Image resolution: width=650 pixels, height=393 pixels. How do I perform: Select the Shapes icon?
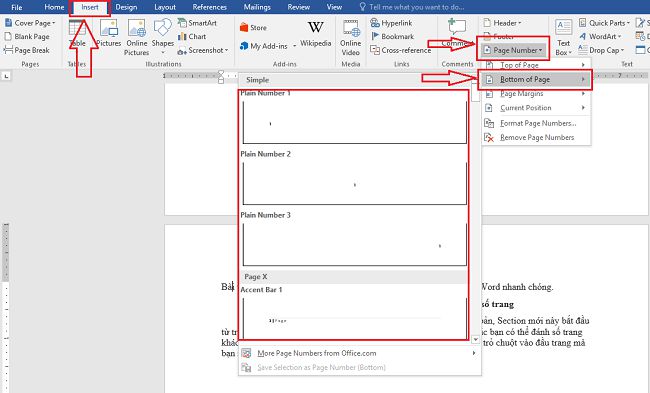(162, 28)
